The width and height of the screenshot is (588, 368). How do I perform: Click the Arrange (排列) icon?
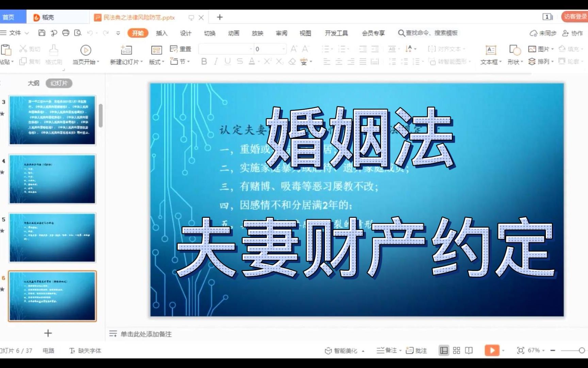(x=532, y=62)
